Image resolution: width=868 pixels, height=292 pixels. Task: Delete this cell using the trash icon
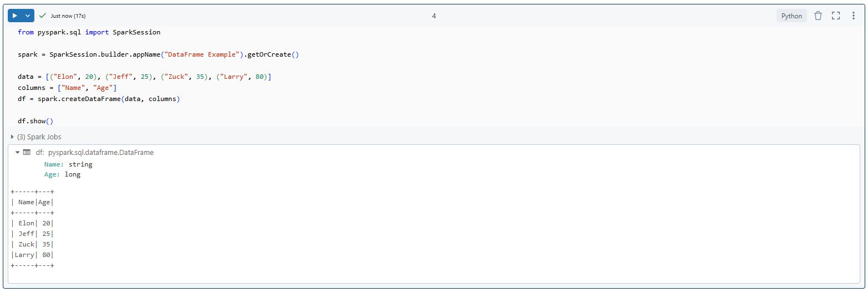click(818, 16)
